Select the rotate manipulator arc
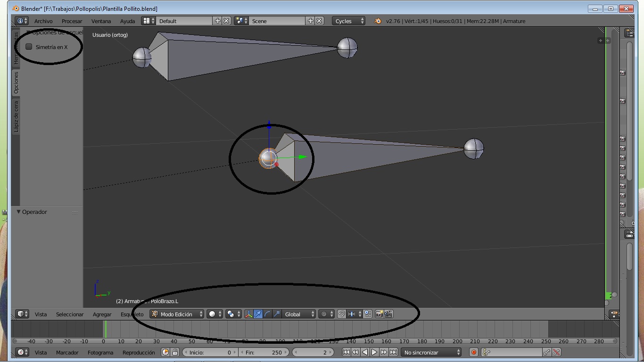This screenshot has height=362, width=644. point(267,314)
